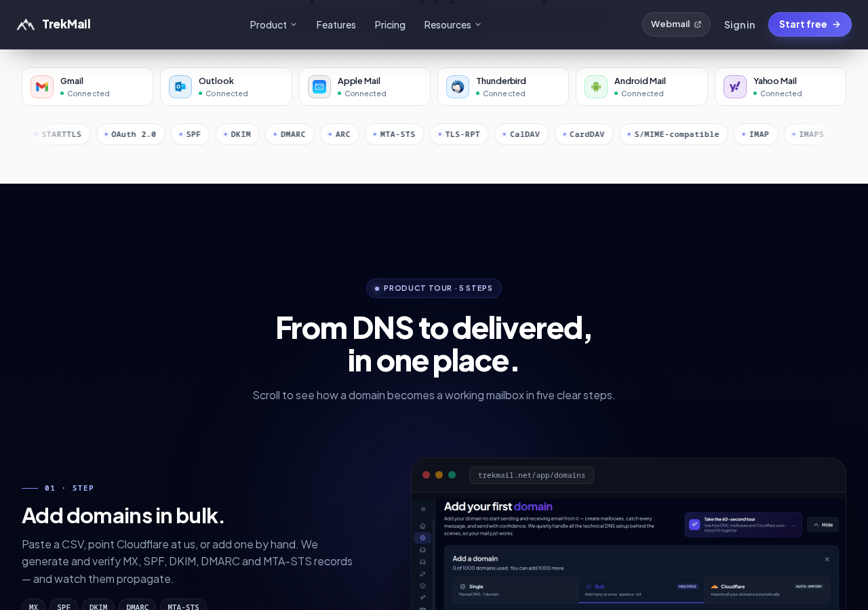
Task: Click the Thunderbird client icon
Action: (x=458, y=87)
